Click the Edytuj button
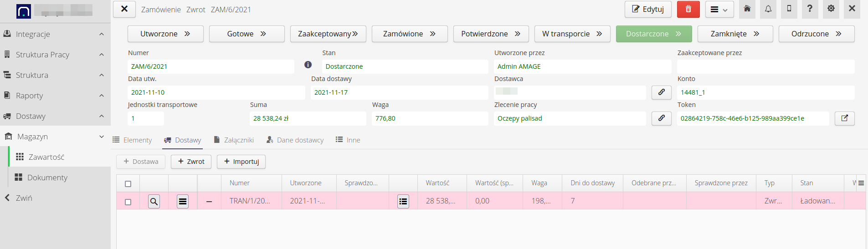Viewport: 868px width, 249px height. click(x=647, y=9)
